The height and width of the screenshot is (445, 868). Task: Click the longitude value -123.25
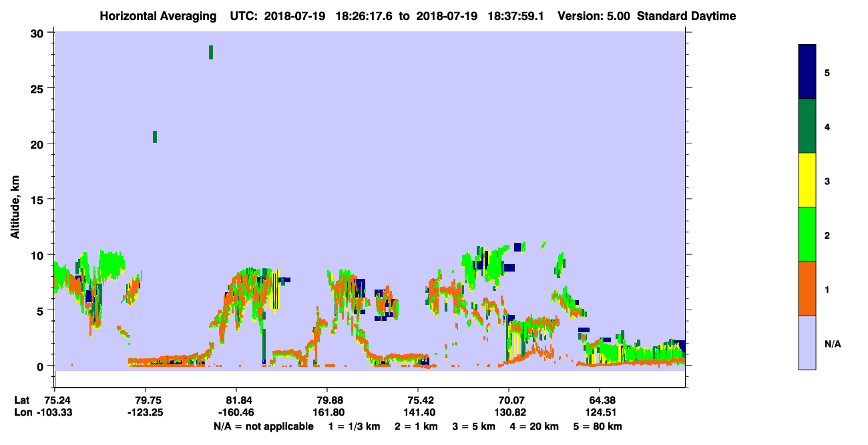(x=146, y=412)
